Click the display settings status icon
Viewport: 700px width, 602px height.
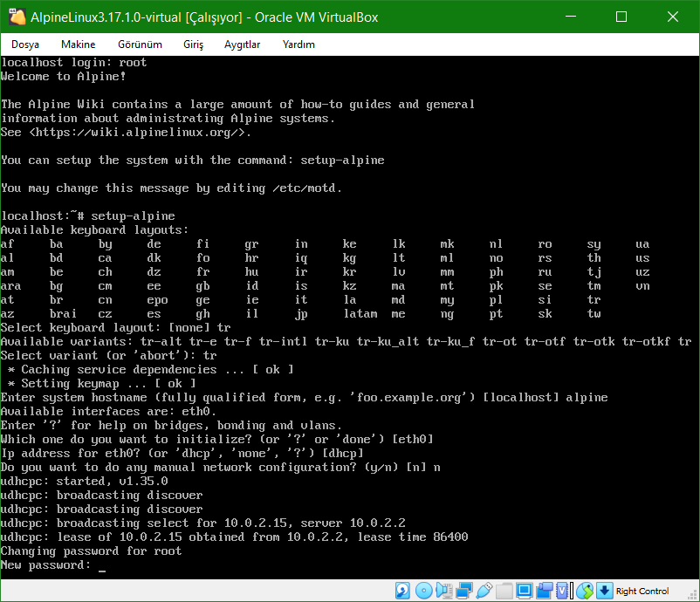click(x=524, y=591)
